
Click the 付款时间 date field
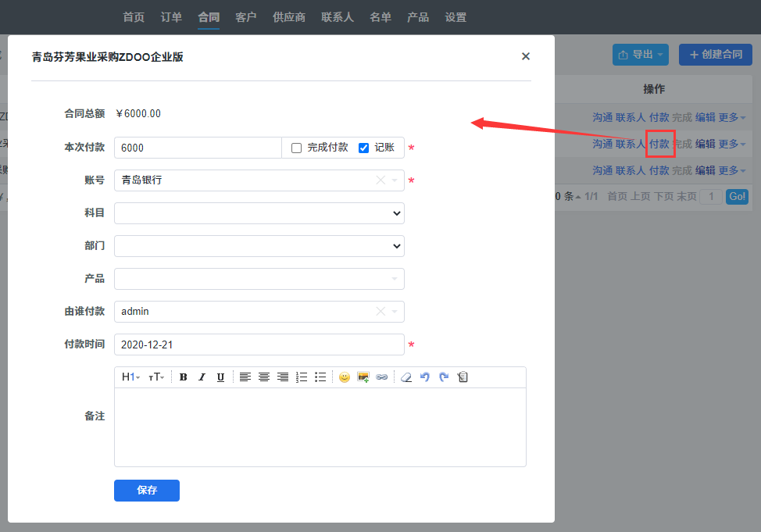click(259, 345)
